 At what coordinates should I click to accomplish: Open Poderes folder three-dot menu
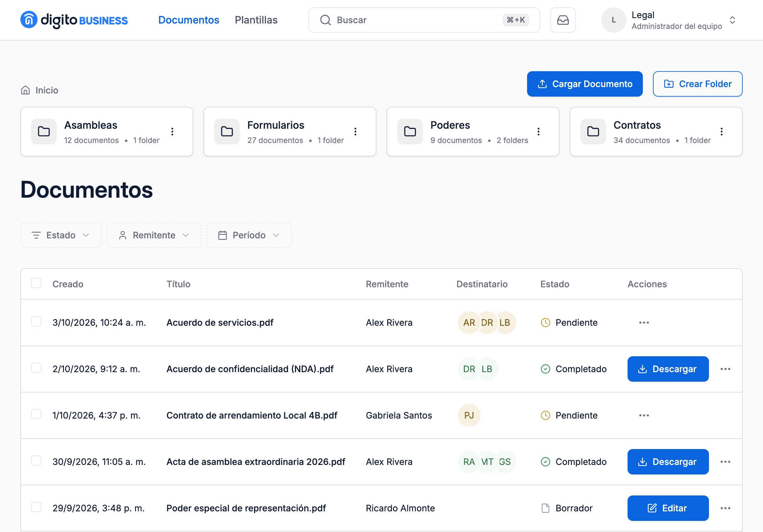point(538,132)
